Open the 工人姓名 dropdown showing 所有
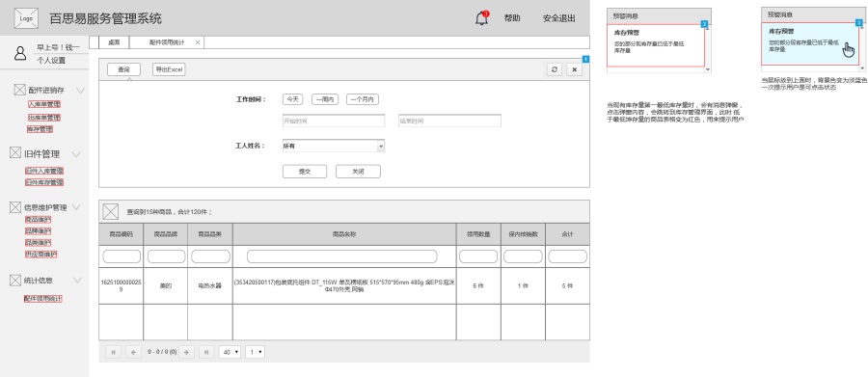This screenshot has height=377, width=868. [x=334, y=147]
